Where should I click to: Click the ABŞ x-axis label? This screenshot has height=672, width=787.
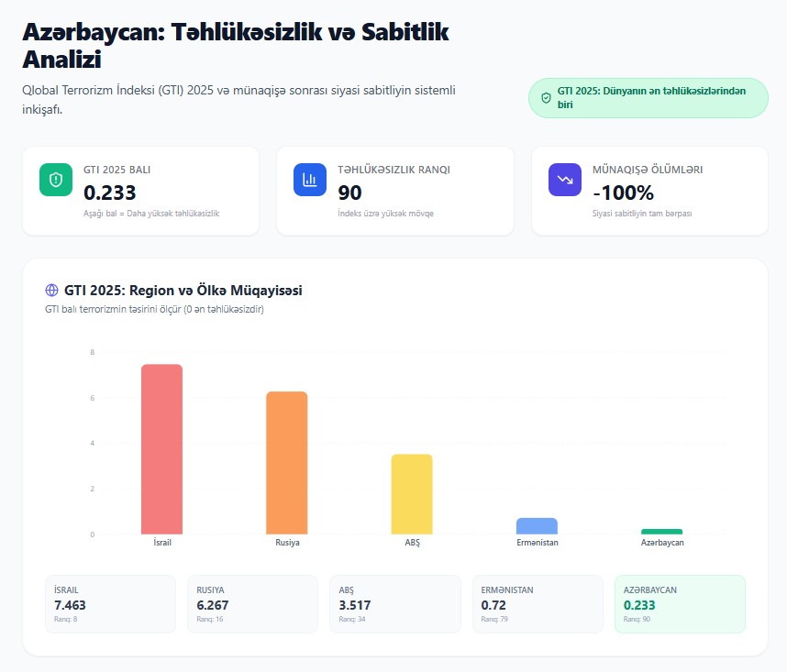click(412, 543)
